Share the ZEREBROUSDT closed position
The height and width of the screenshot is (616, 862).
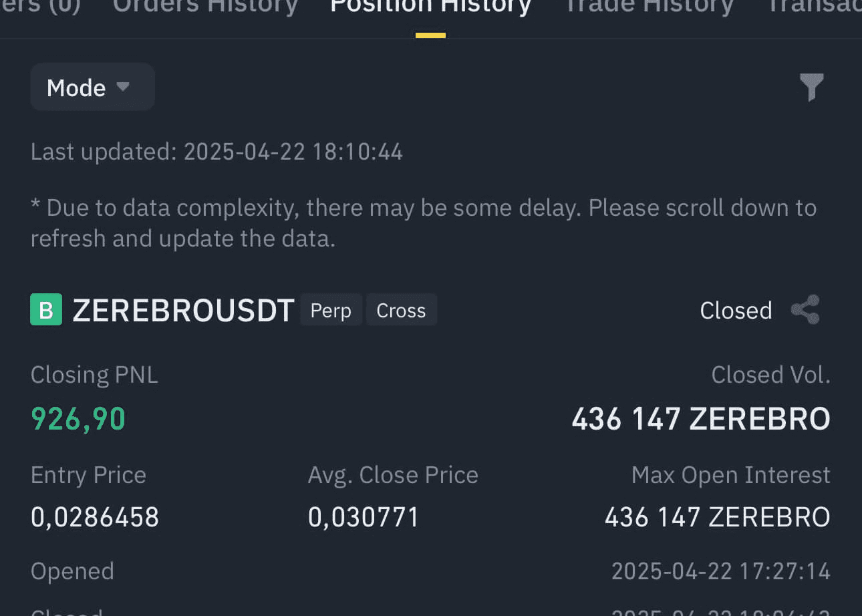(x=805, y=310)
